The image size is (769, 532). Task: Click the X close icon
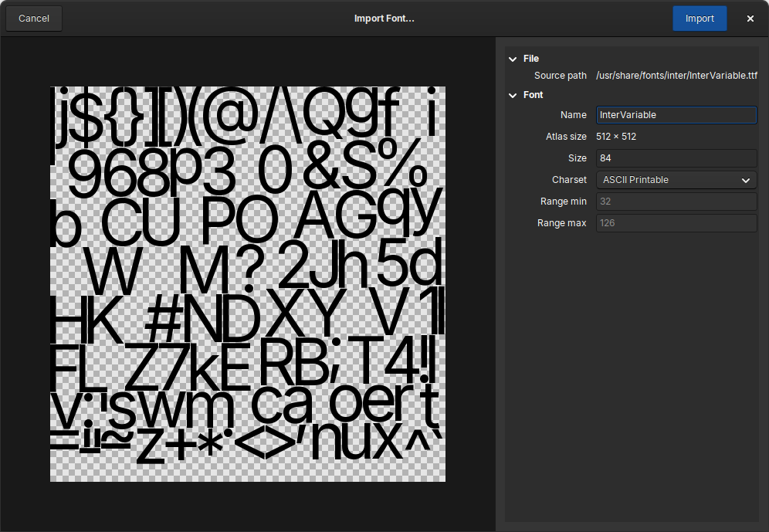click(x=750, y=18)
